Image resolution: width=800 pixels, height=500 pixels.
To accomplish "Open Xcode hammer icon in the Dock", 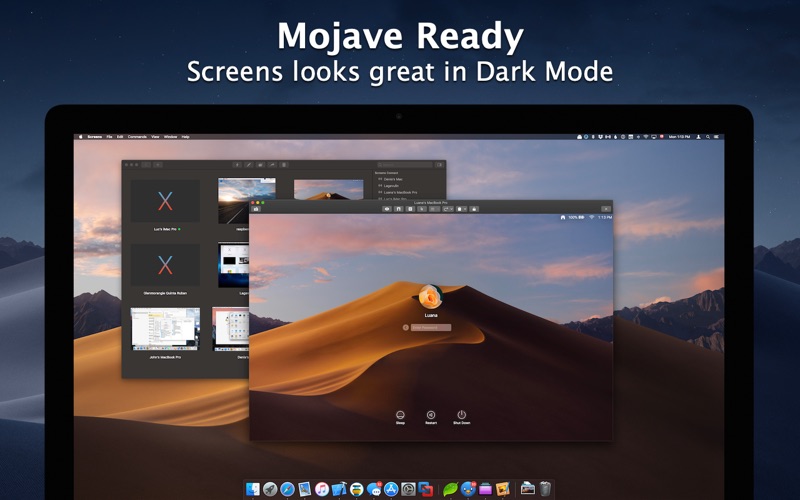I will coord(339,489).
